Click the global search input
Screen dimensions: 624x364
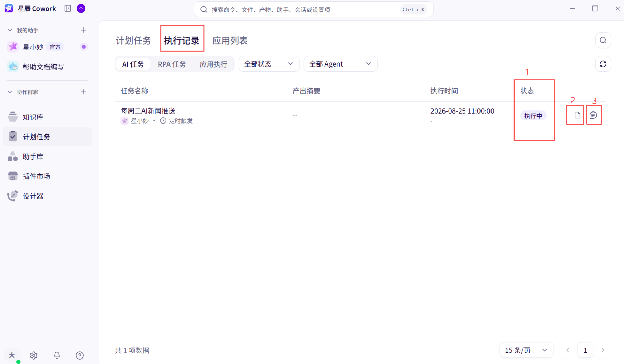pos(313,9)
